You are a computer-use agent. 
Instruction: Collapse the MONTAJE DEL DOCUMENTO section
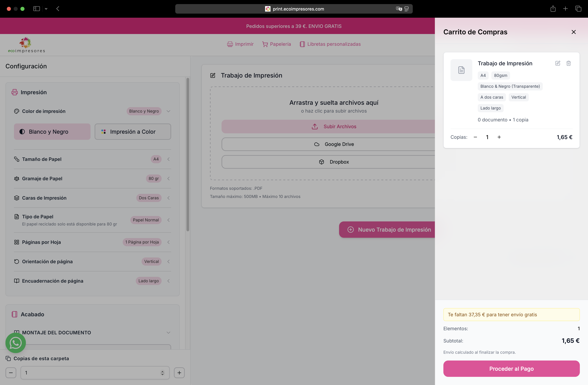(x=169, y=332)
